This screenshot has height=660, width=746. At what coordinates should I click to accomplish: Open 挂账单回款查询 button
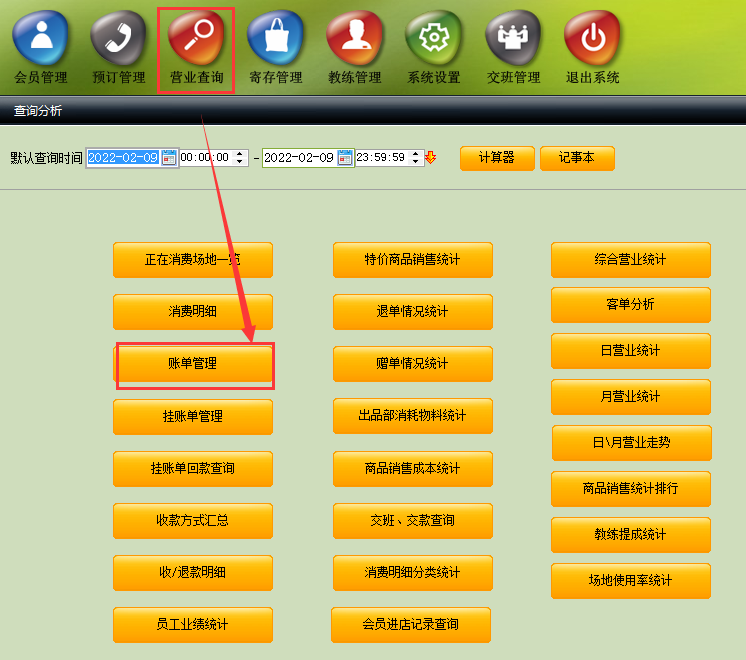[x=193, y=469]
